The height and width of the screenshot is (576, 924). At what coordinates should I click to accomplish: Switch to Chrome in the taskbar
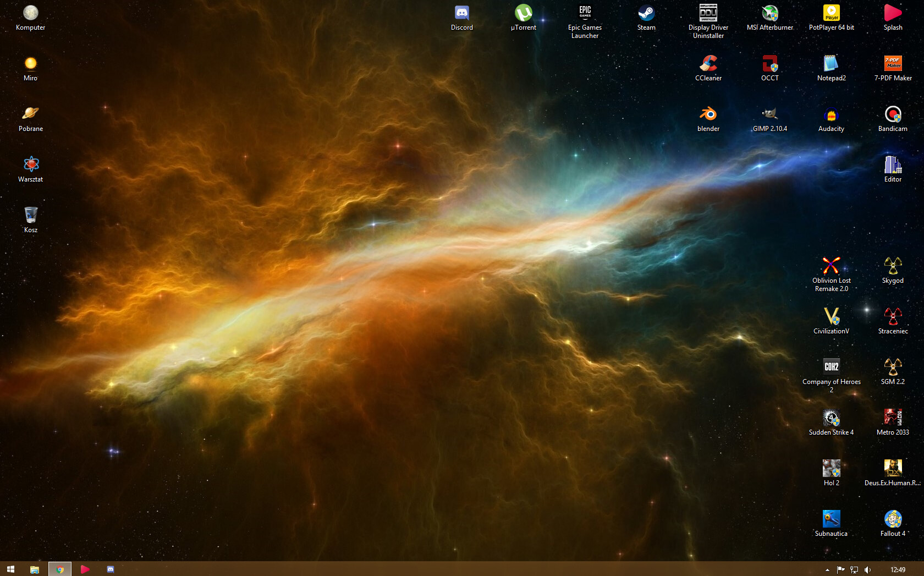coord(60,569)
